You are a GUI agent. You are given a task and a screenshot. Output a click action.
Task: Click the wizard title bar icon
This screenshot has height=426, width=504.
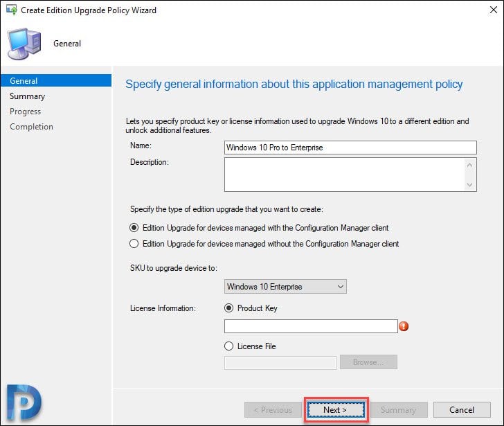tap(12, 10)
